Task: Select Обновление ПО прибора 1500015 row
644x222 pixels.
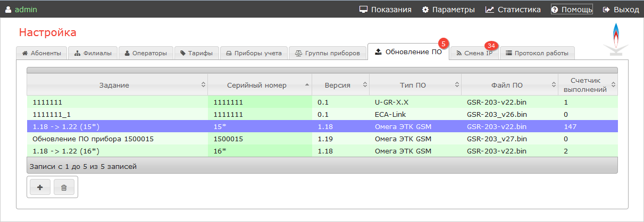Action: (x=322, y=139)
